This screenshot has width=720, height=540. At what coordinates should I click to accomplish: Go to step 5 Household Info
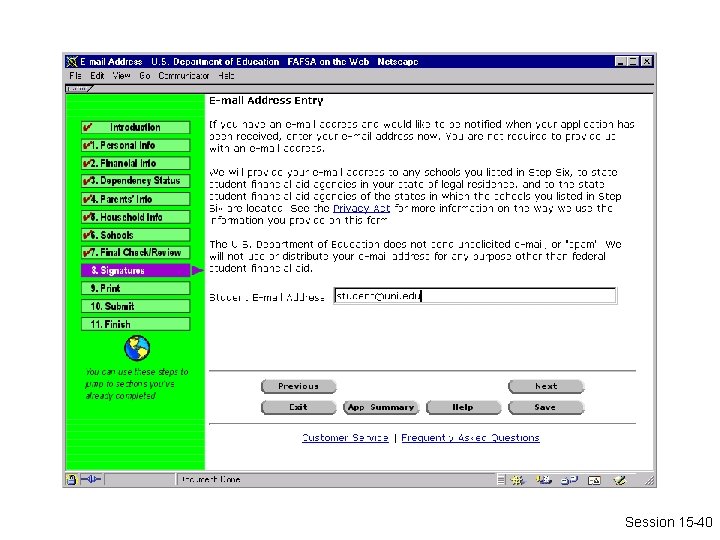tap(135, 217)
